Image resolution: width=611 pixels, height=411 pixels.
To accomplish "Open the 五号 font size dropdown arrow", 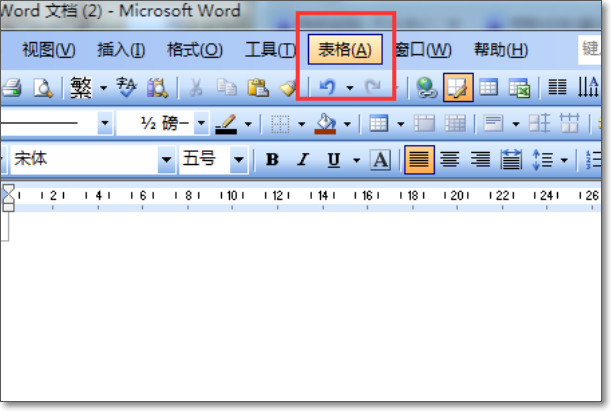I will coord(238,159).
